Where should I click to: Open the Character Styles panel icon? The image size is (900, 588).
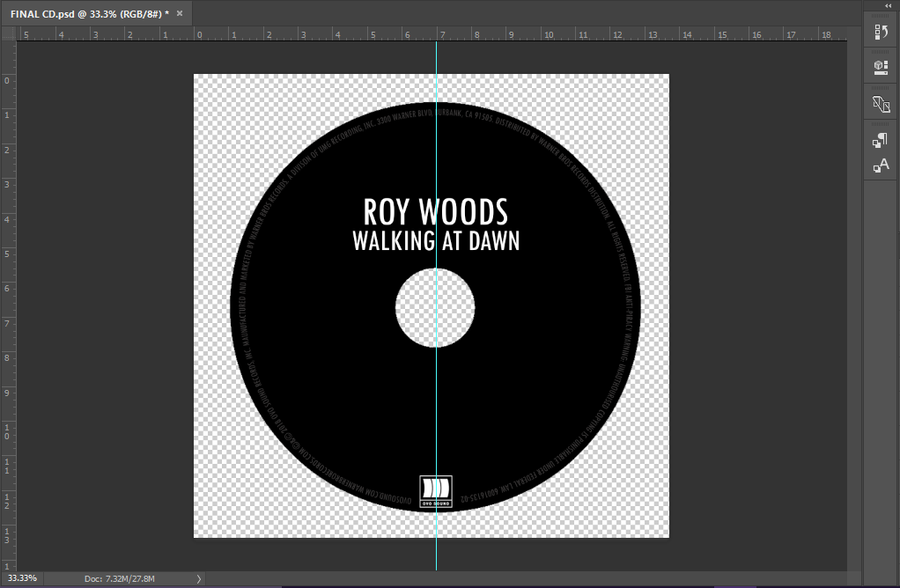click(881, 165)
